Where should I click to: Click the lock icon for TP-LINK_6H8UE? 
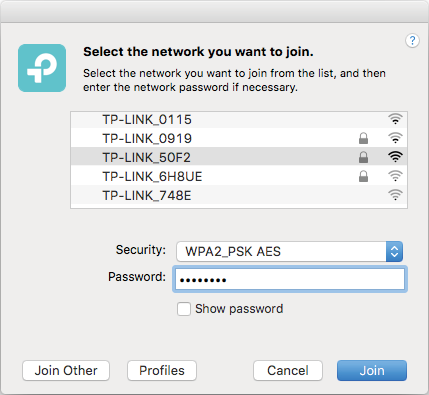point(363,176)
